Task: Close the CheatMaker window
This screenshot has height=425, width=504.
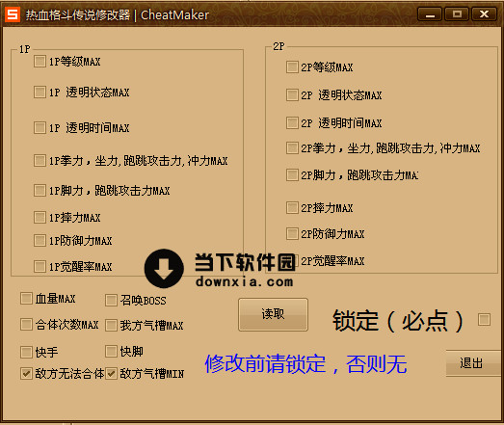Action: click(484, 14)
